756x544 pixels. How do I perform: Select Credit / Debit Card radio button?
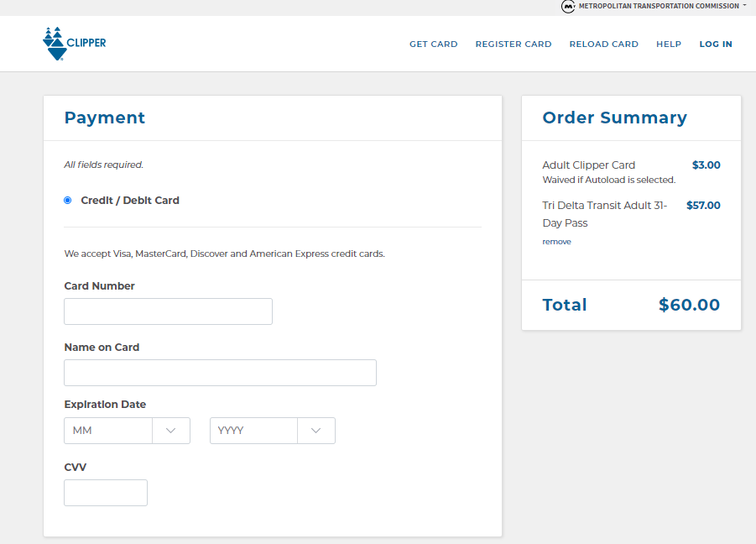pos(67,200)
